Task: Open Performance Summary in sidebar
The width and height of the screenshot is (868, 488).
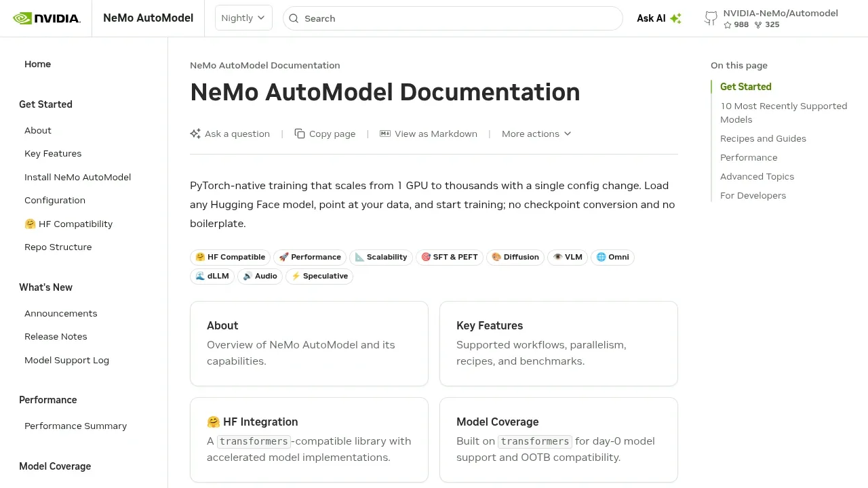Action: pyautogui.click(x=76, y=426)
